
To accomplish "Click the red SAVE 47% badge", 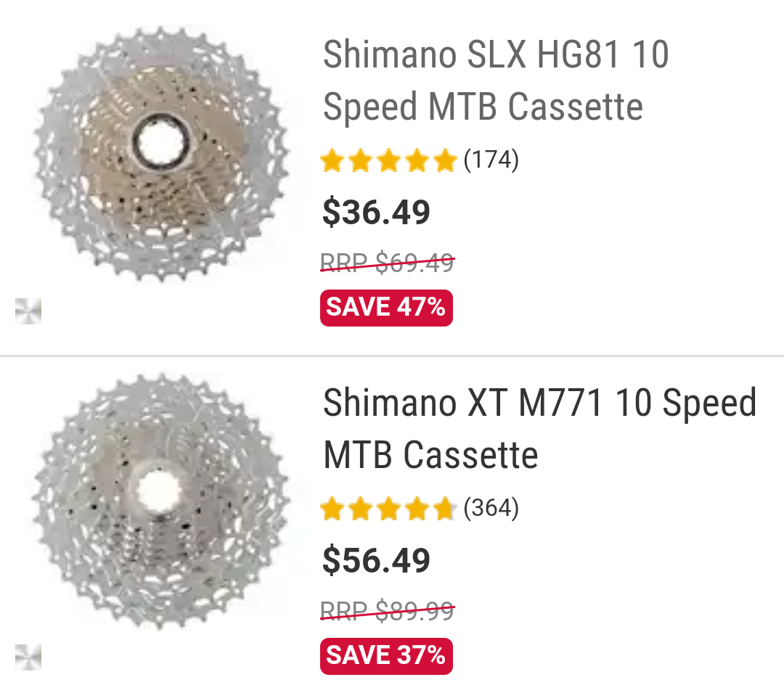I will [x=386, y=307].
